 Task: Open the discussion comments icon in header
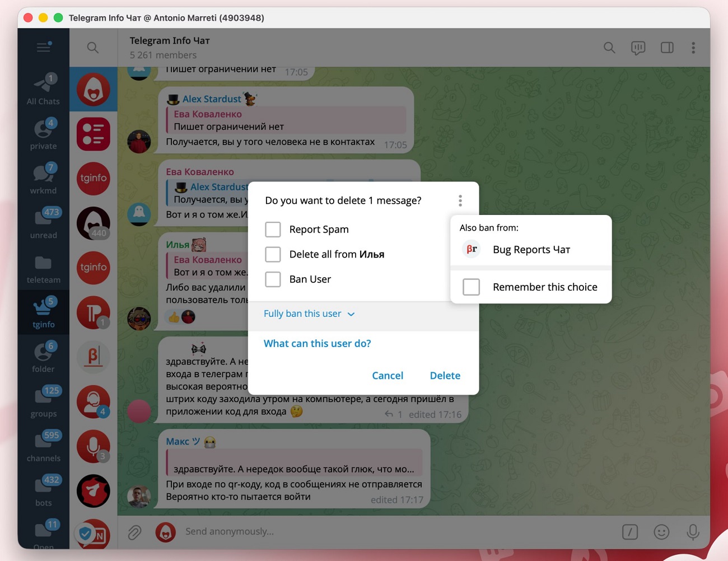[x=638, y=48]
